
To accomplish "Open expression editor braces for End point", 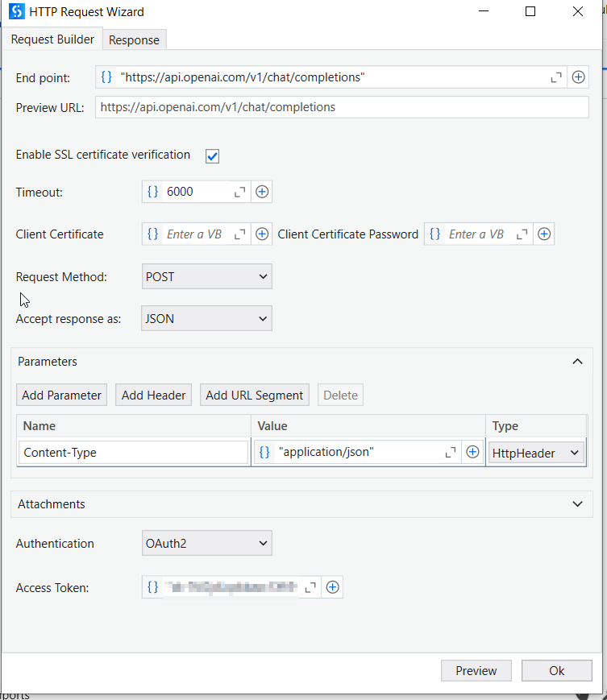I will (x=106, y=77).
